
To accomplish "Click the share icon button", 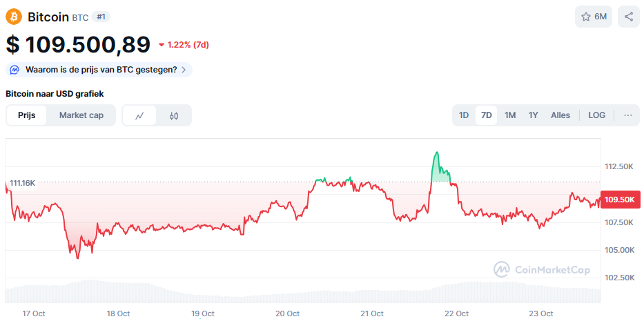I will (x=629, y=17).
